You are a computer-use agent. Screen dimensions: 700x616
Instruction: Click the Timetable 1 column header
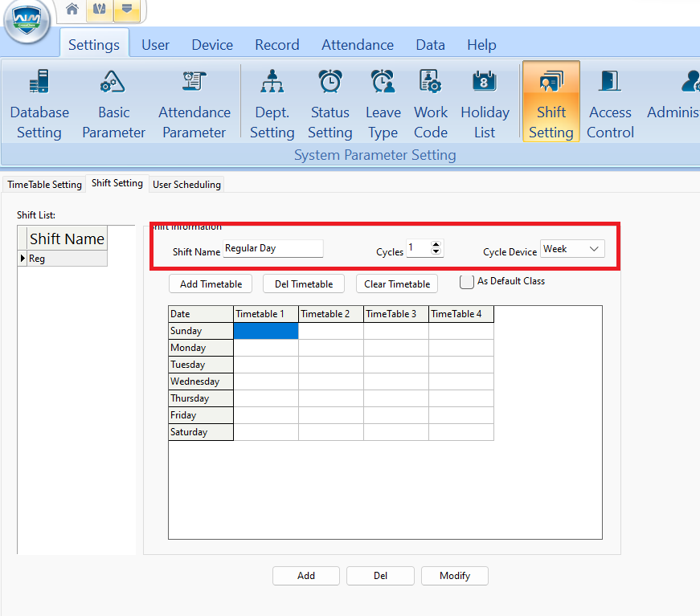click(266, 314)
